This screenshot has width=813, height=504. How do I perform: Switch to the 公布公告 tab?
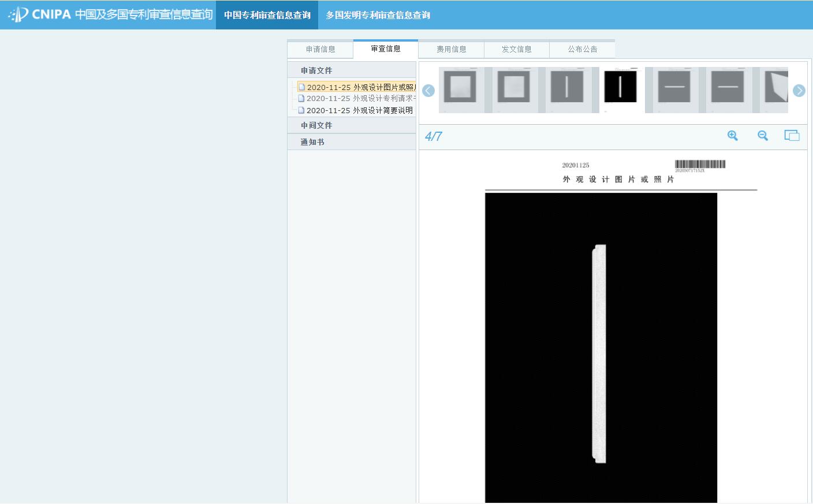tap(582, 50)
